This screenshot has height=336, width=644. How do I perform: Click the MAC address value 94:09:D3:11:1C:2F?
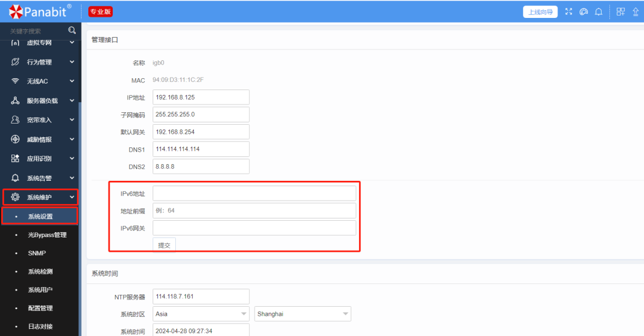tap(178, 80)
